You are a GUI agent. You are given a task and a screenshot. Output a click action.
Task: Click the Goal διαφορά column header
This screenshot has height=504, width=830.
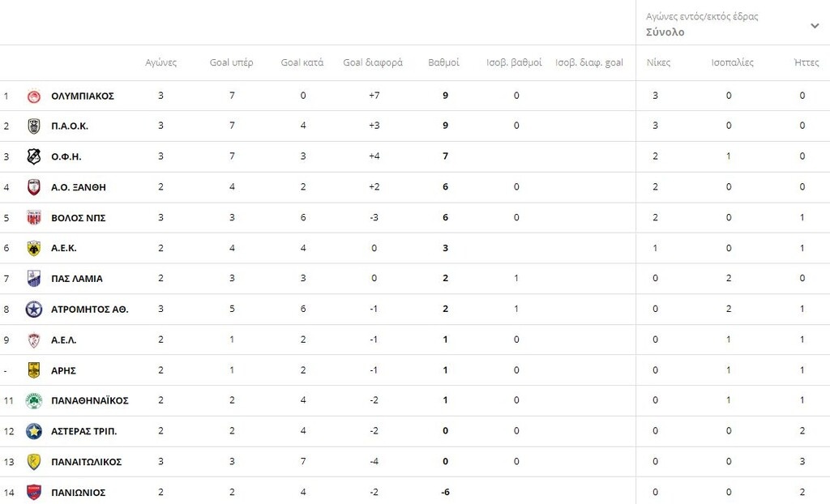click(373, 62)
